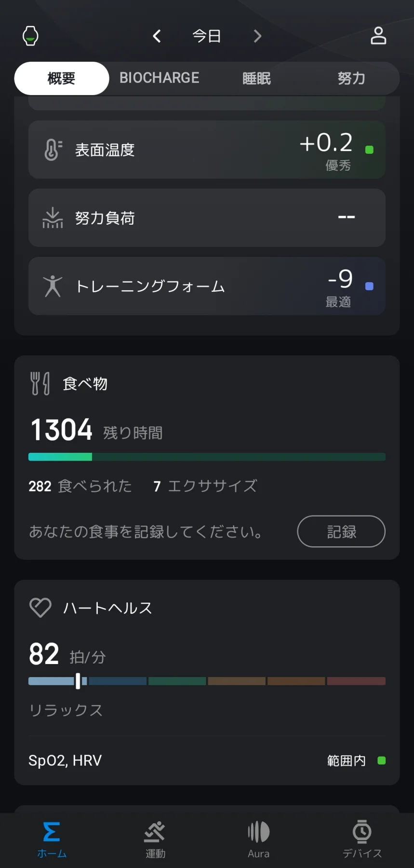Open the デバイス watch tab
This screenshot has height=868, width=414.
coord(362,839)
